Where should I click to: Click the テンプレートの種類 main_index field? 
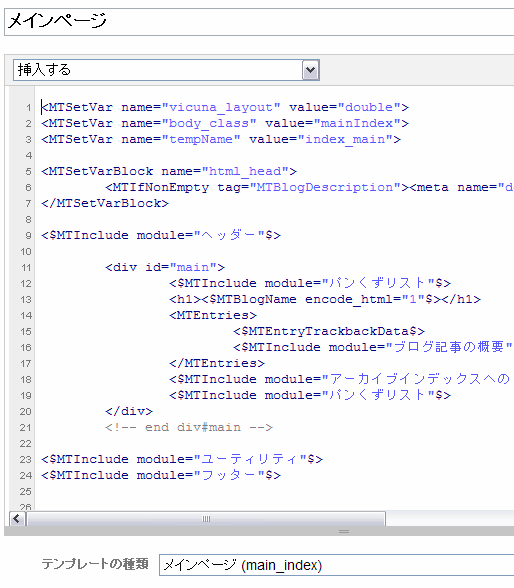(x=337, y=565)
